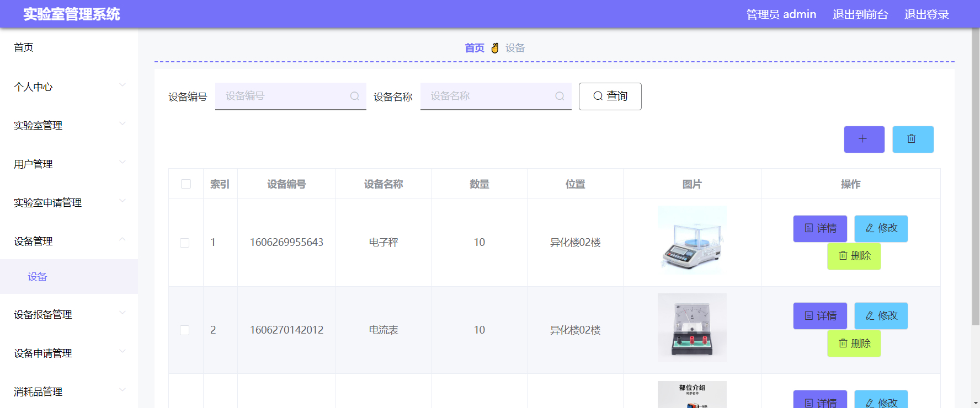This screenshot has width=980, height=408.
Task: Open 详情 for 电子秤 row
Action: point(820,228)
